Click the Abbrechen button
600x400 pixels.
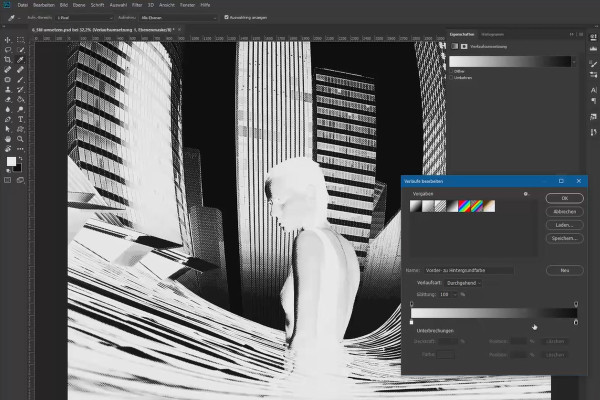564,212
